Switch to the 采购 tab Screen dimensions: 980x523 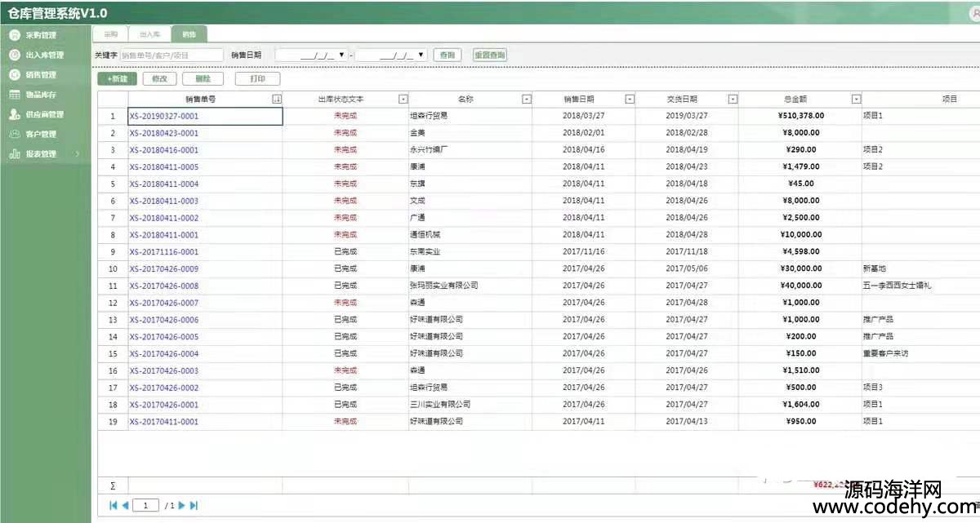[x=110, y=34]
